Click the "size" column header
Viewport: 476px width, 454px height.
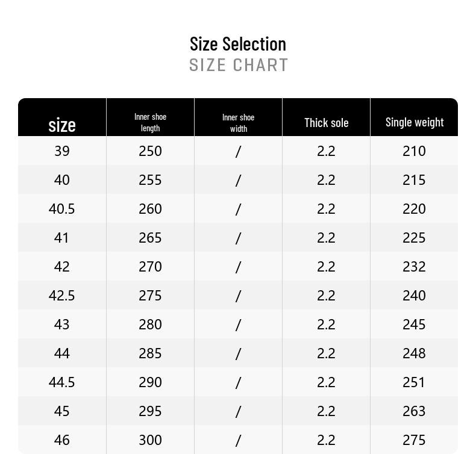tap(62, 125)
